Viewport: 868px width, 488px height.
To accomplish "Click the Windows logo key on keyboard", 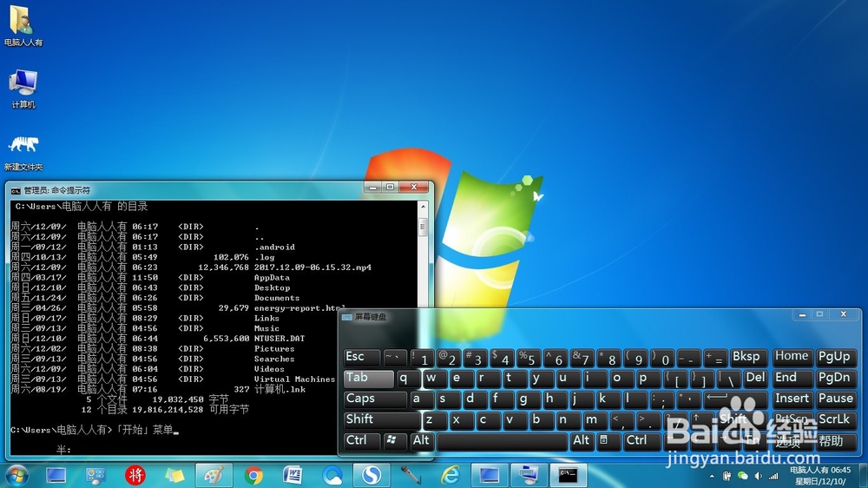I will pyautogui.click(x=393, y=441).
